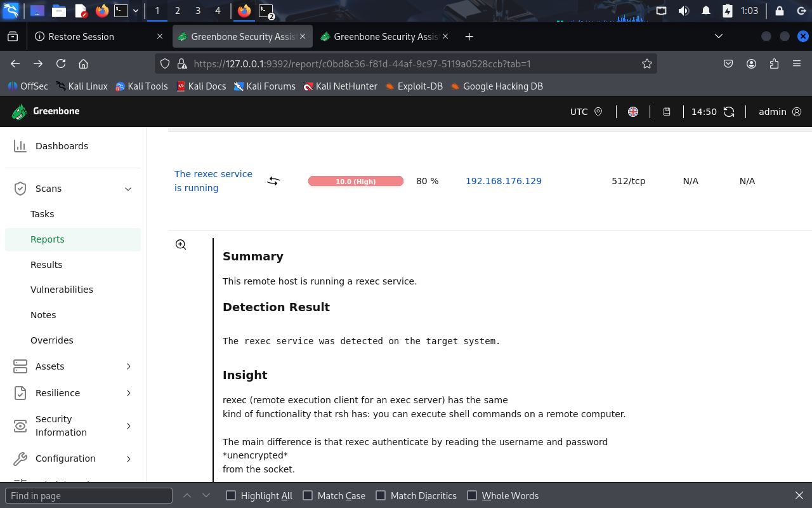This screenshot has height=508, width=812.
Task: Click the location pin icon next to UTC
Action: [599, 111]
